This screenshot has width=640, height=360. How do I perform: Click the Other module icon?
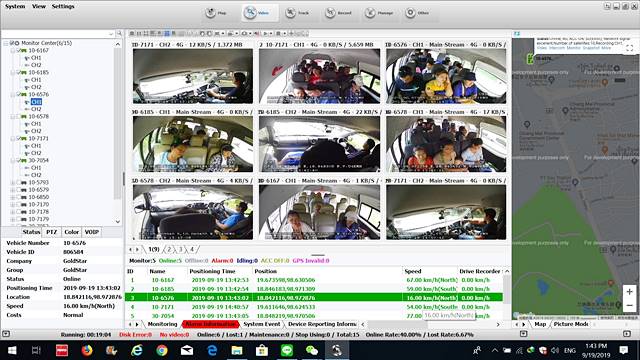pos(417,13)
